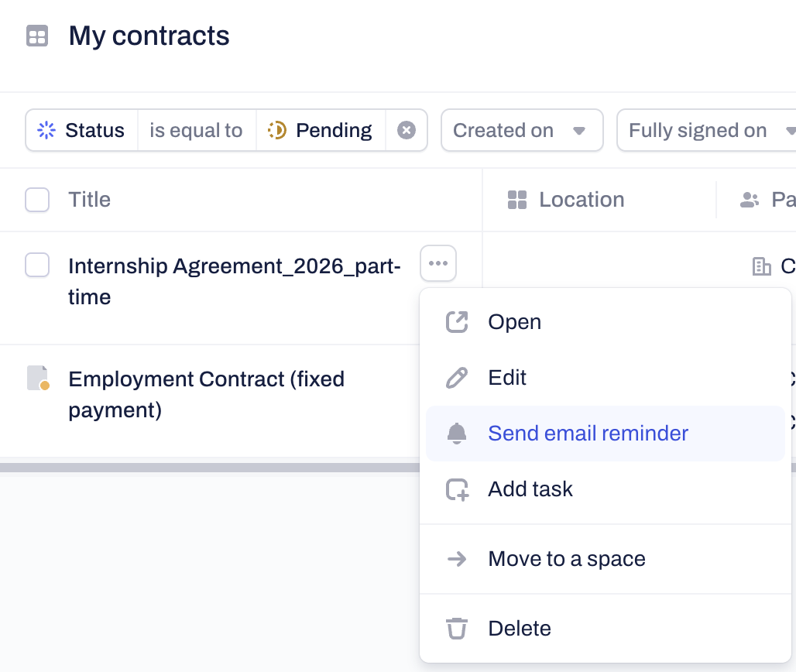Viewport: 796px width, 672px height.
Task: Click the Status filter sparkle icon
Action: [46, 130]
